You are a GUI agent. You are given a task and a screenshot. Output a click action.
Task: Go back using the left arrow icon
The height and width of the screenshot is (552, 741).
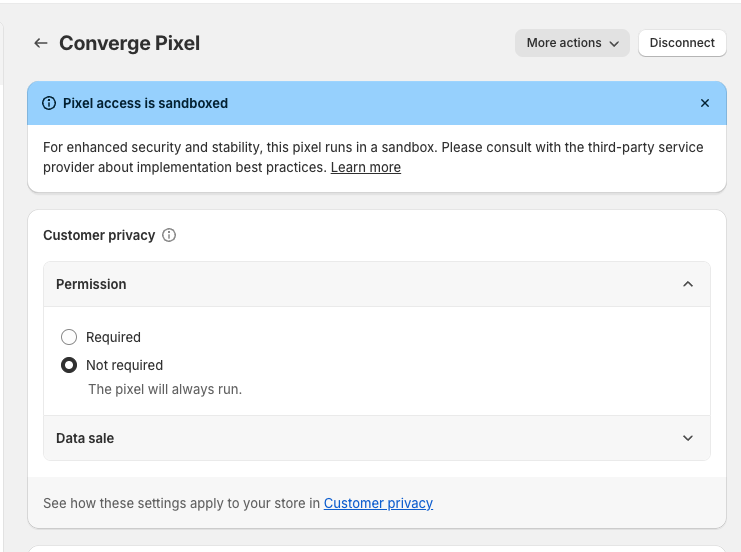click(40, 43)
